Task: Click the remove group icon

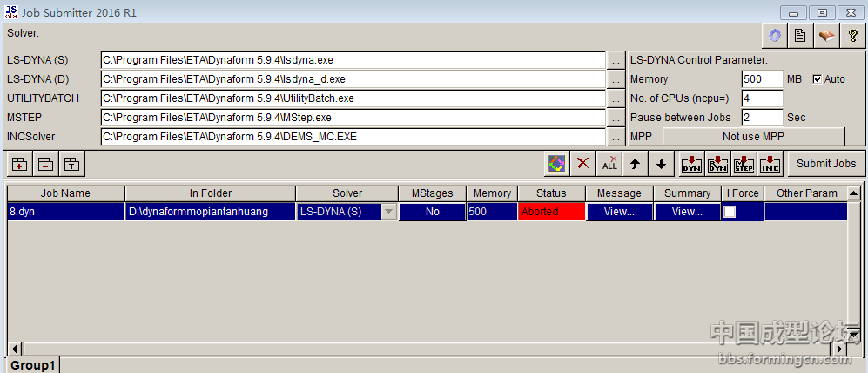Action: (46, 164)
